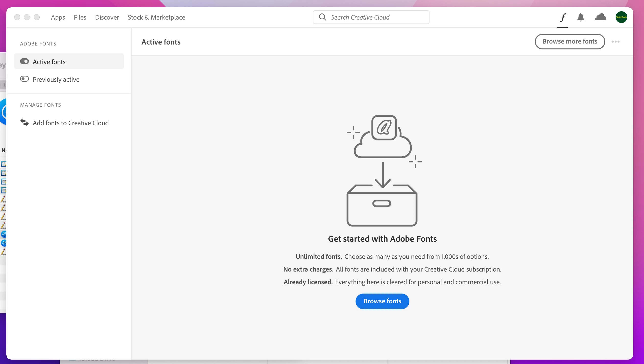Click the Active fonts toggle icon
The width and height of the screenshot is (644, 364).
[24, 61]
